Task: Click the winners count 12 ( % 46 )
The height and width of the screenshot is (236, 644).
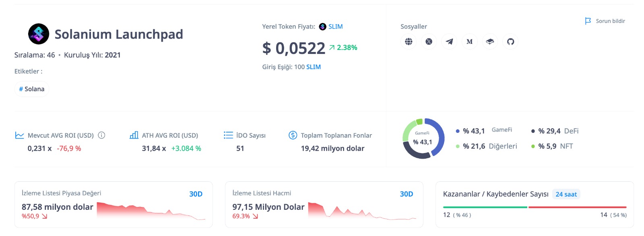Action: coord(457,215)
